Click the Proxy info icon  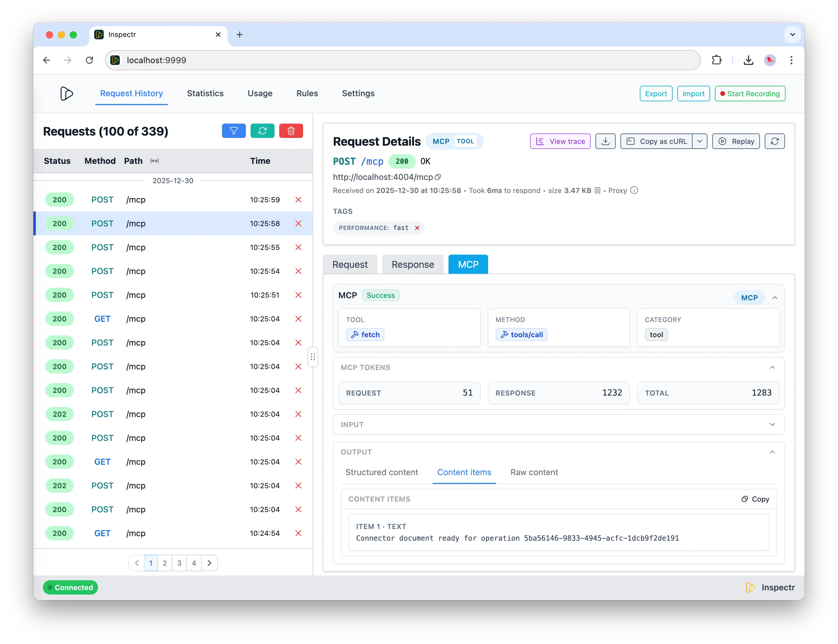tap(634, 190)
